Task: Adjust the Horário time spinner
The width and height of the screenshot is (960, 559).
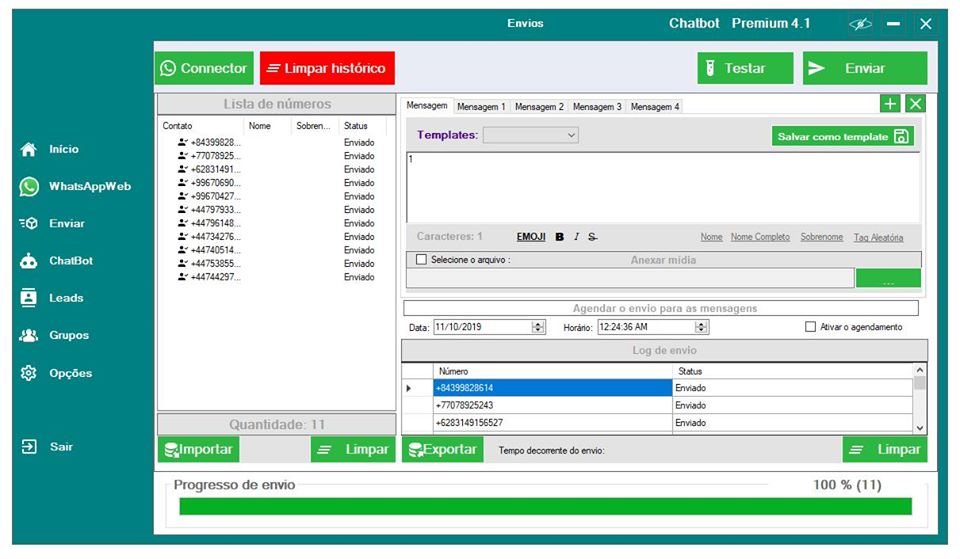Action: [x=702, y=327]
